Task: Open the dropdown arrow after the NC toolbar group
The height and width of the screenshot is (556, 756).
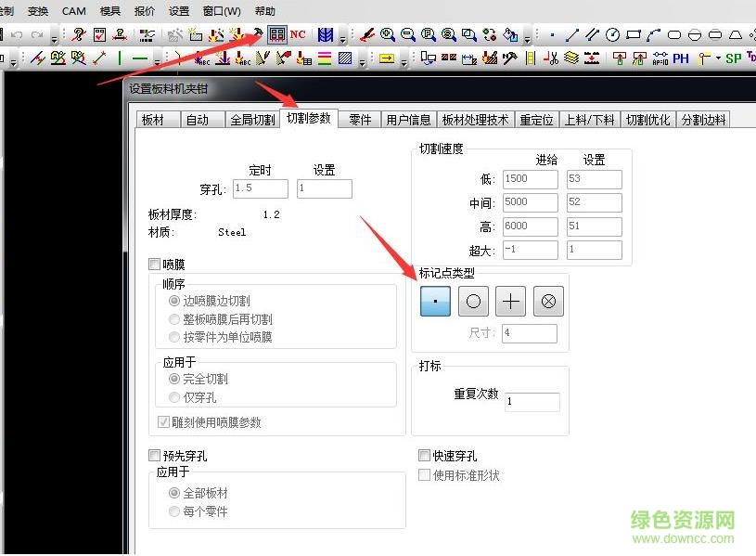Action: pyautogui.click(x=341, y=37)
